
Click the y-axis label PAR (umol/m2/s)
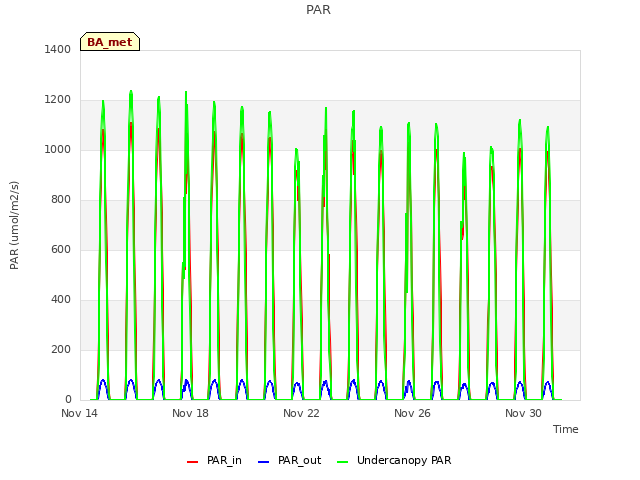(x=14, y=225)
